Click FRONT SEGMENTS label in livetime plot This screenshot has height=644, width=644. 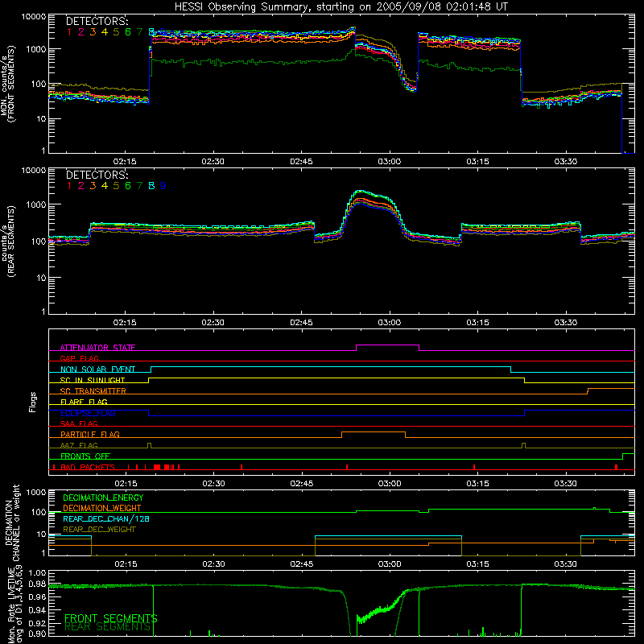coord(111,618)
